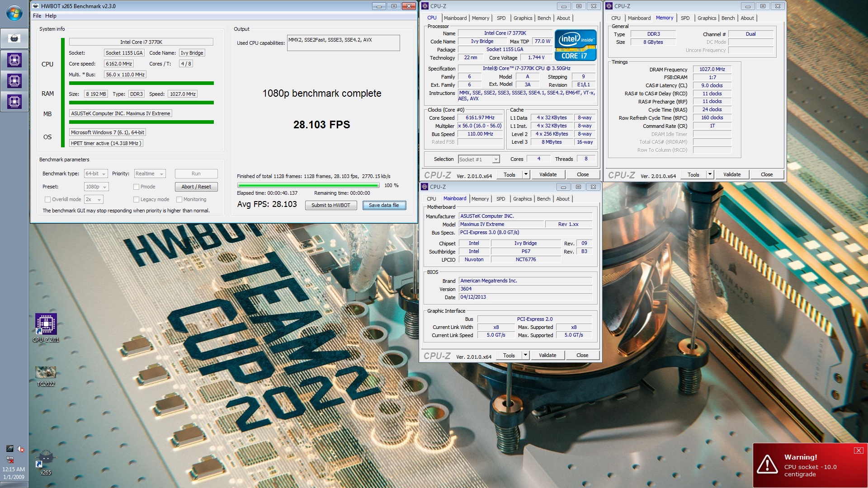Select the top CPU-Z taskbar button
This screenshot has height=488, width=868.
click(14, 60)
